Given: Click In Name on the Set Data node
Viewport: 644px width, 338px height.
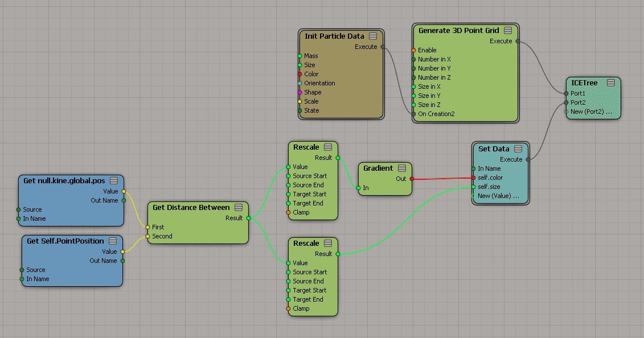Looking at the screenshot, I should coord(489,168).
